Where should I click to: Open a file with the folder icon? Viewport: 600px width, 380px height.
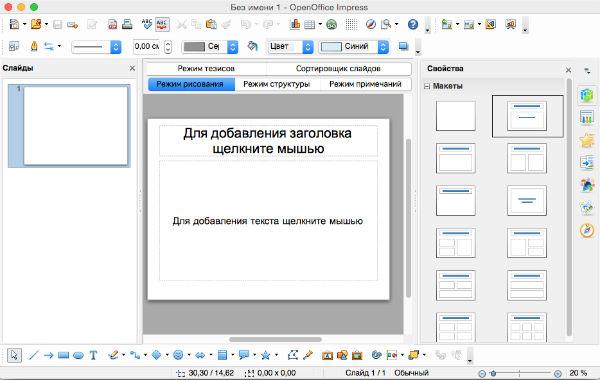pyautogui.click(x=36, y=24)
